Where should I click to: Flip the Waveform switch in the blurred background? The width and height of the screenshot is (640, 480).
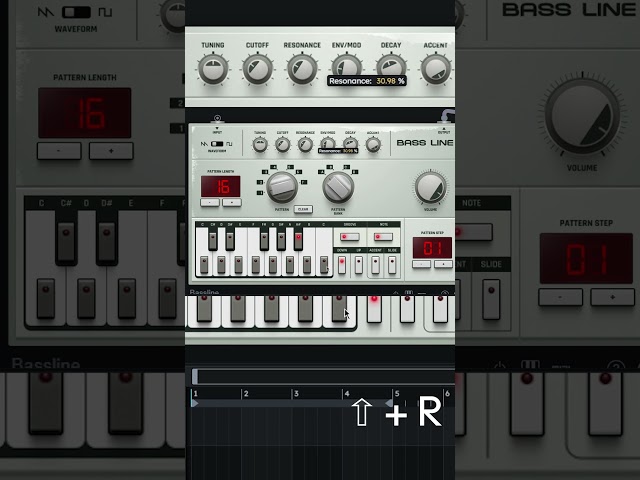point(76,12)
